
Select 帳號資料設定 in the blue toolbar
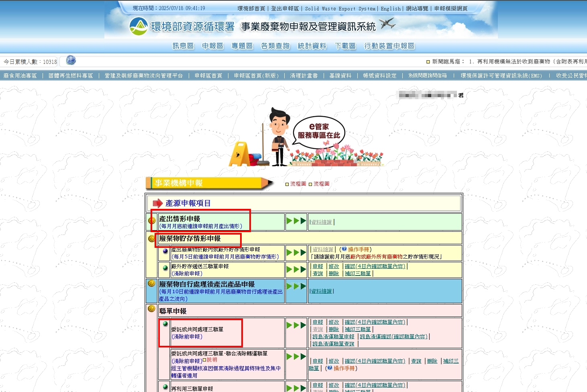tap(379, 76)
